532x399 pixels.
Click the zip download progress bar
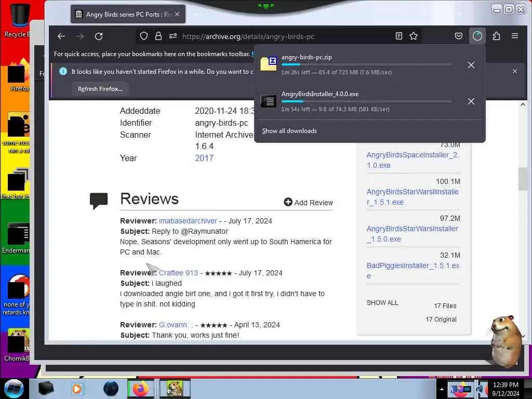[366, 64]
